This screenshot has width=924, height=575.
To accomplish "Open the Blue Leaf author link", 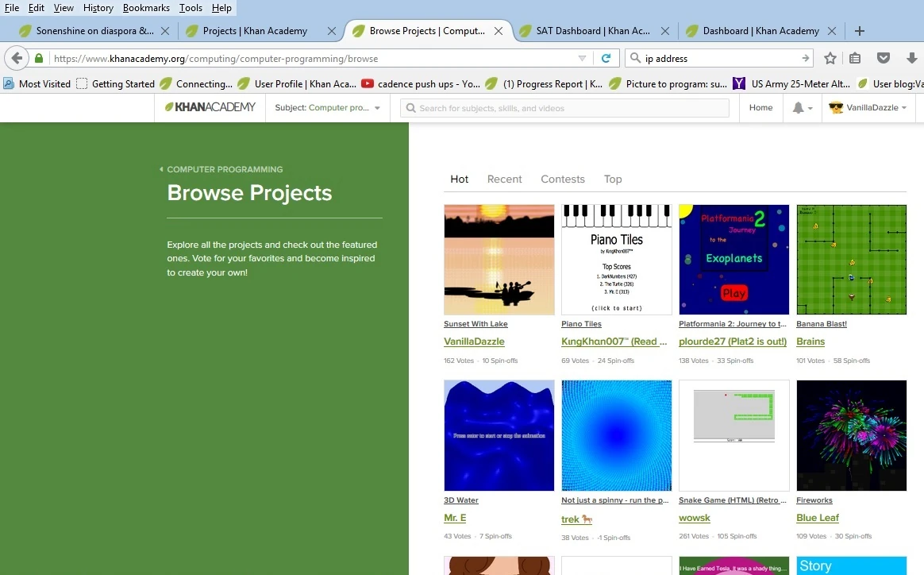I will click(x=818, y=518).
